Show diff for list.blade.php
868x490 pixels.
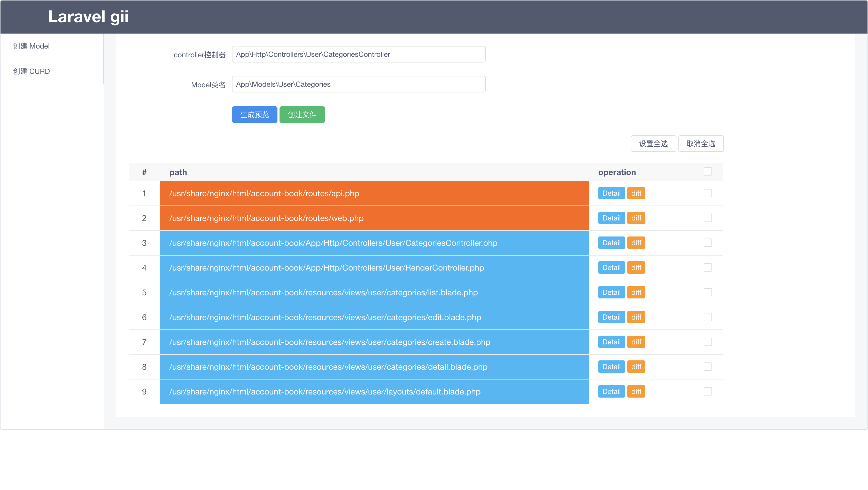click(x=636, y=292)
